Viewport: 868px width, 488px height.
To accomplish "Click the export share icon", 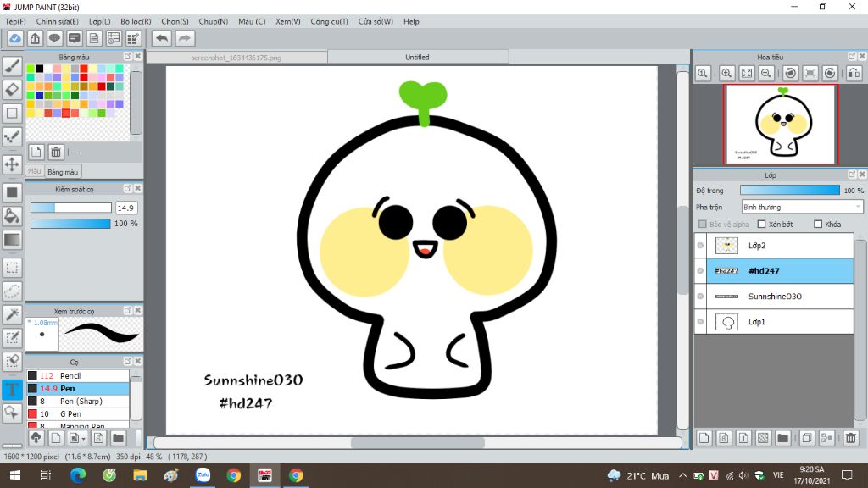I will coord(35,38).
